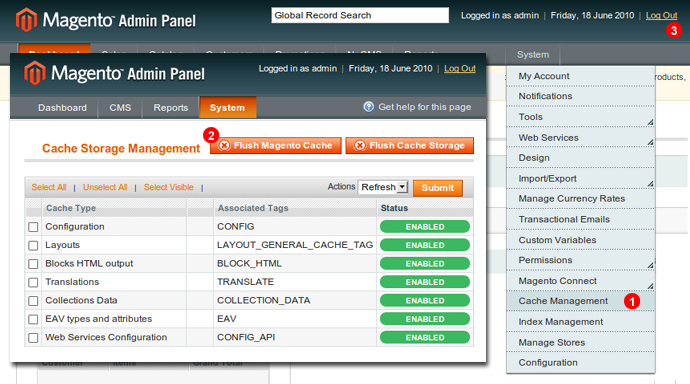
Task: Open Custom Variables entry
Action: [580, 240]
